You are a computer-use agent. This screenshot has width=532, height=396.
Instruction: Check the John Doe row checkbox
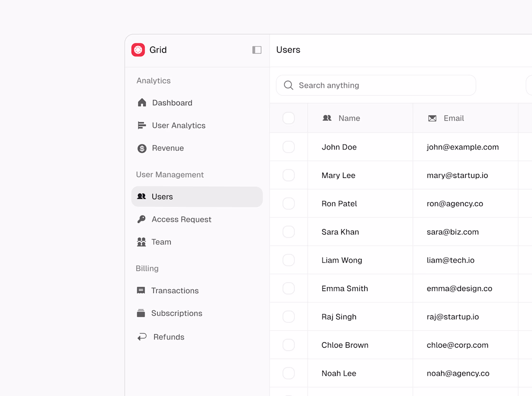289,147
